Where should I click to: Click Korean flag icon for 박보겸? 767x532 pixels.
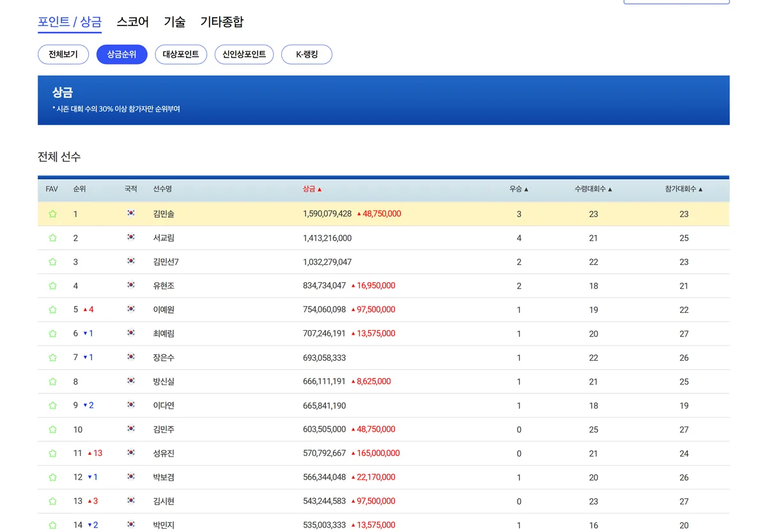point(131,476)
